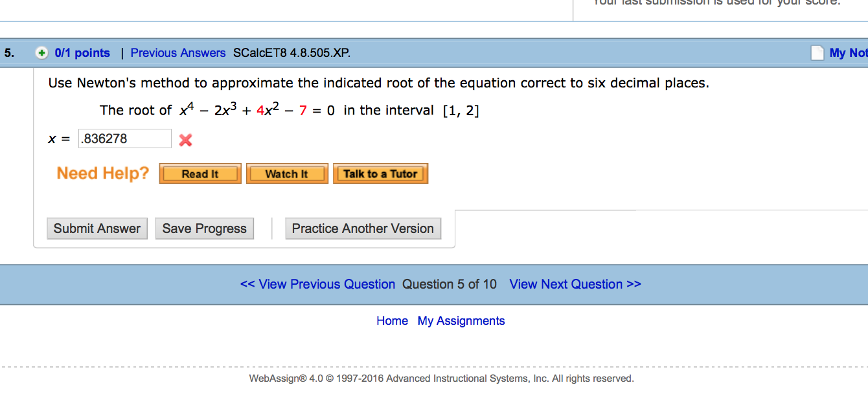Screen dimensions: 868x409
Task: Open the Read It help button
Action: [200, 173]
